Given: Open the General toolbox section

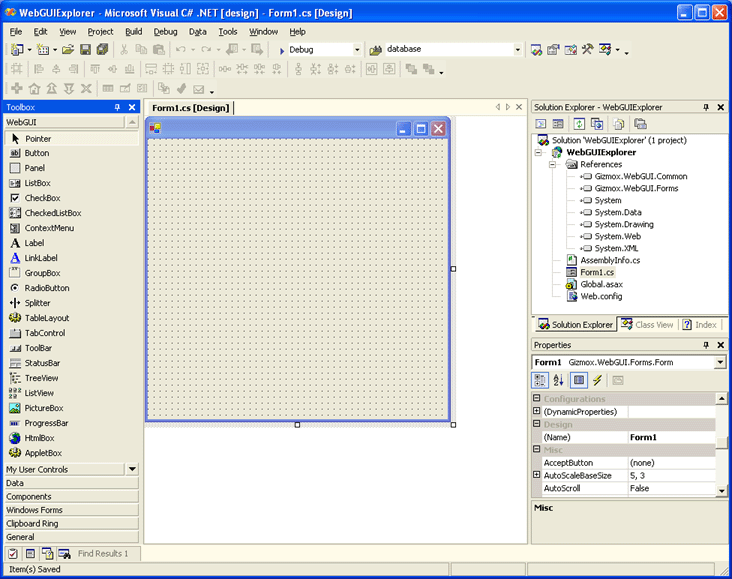Looking at the screenshot, I should tap(71, 537).
